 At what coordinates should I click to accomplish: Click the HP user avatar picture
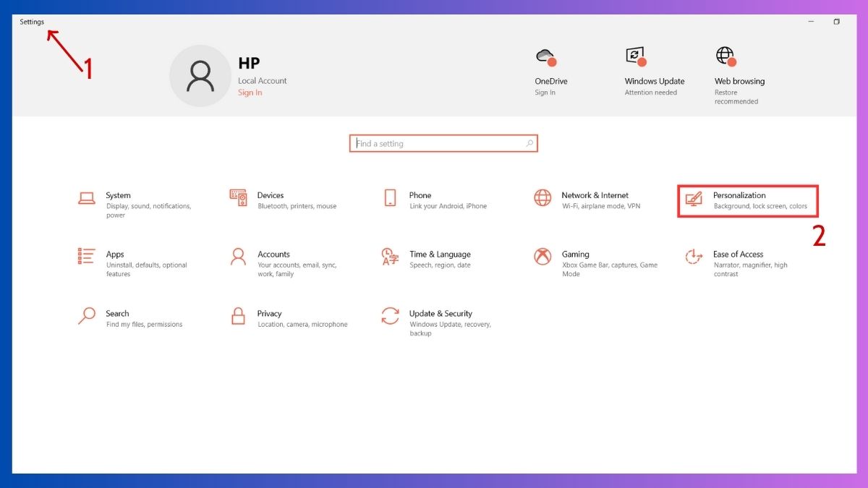[x=200, y=76]
